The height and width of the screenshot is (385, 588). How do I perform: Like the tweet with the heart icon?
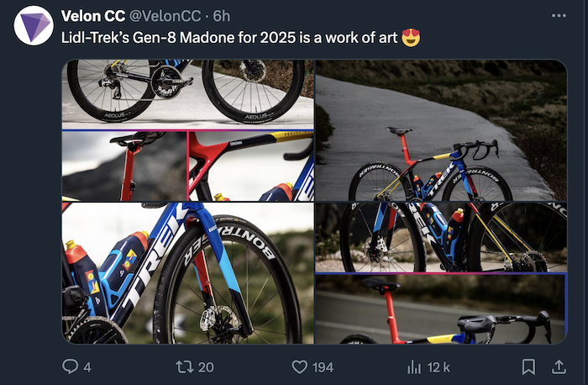coord(298,367)
